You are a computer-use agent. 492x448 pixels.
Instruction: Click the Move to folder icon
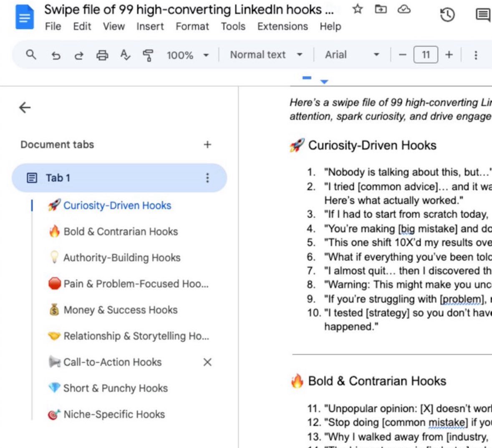click(381, 9)
